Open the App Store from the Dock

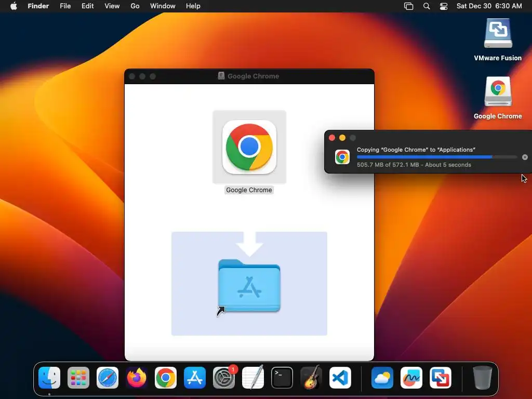(195, 378)
